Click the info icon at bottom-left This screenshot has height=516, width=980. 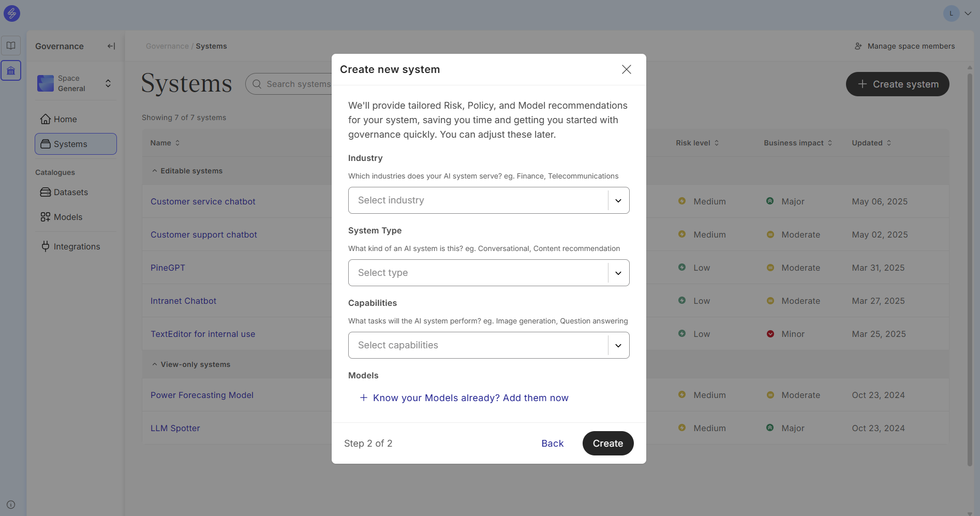pos(11,505)
